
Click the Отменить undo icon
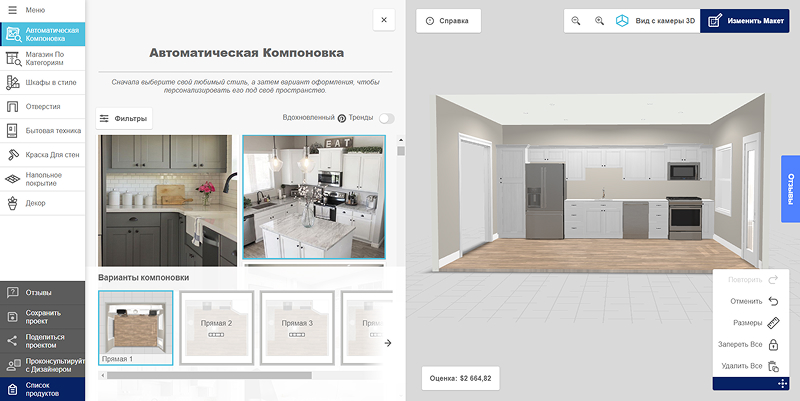773,302
